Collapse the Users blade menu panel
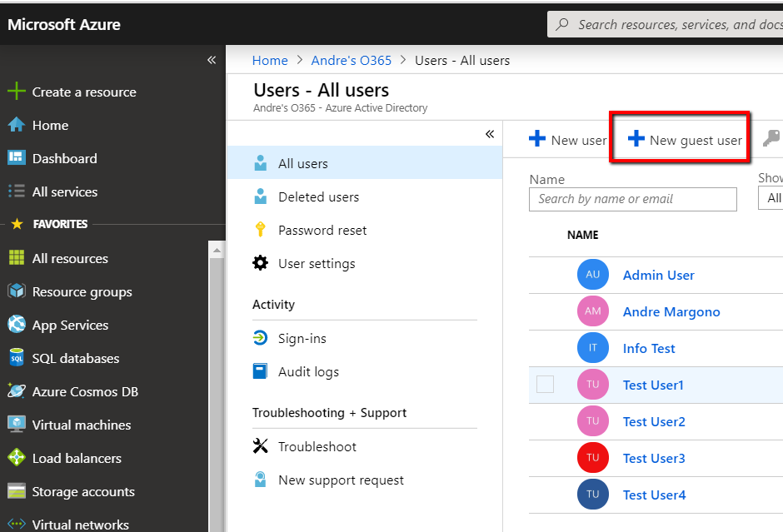Image resolution: width=783 pixels, height=532 pixels. (x=490, y=134)
